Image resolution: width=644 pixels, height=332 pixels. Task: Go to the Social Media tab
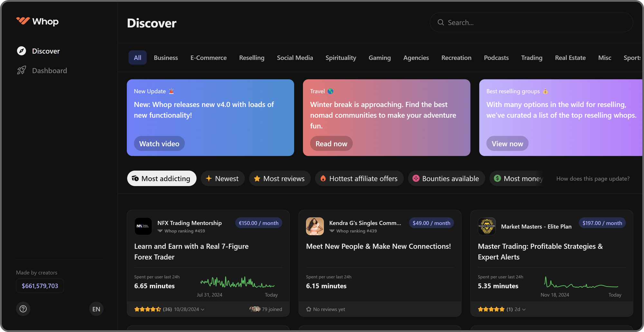295,58
